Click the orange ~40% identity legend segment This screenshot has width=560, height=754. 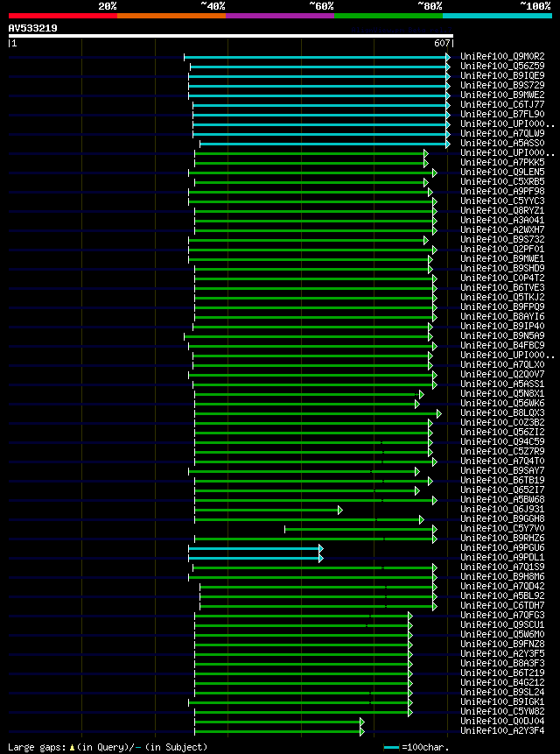171,16
